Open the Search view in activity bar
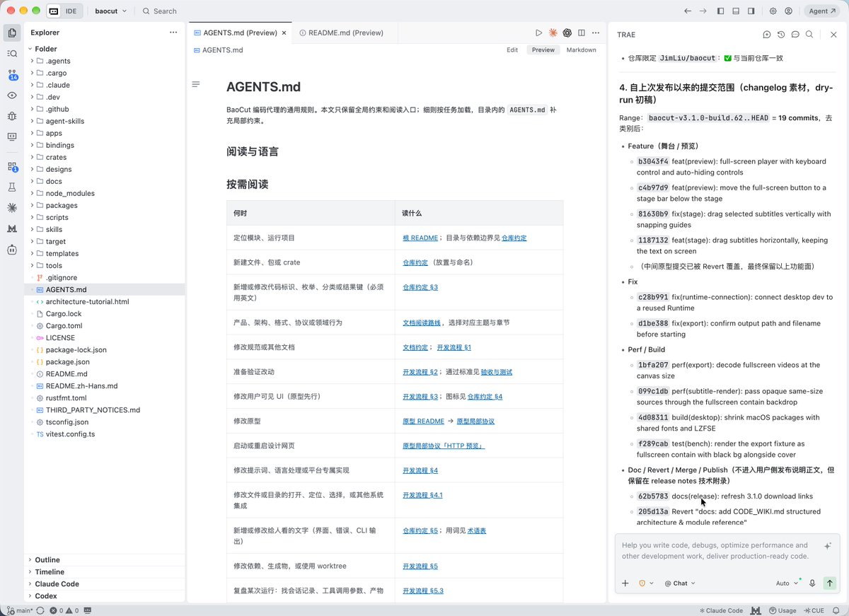The width and height of the screenshot is (849, 616). click(x=12, y=53)
